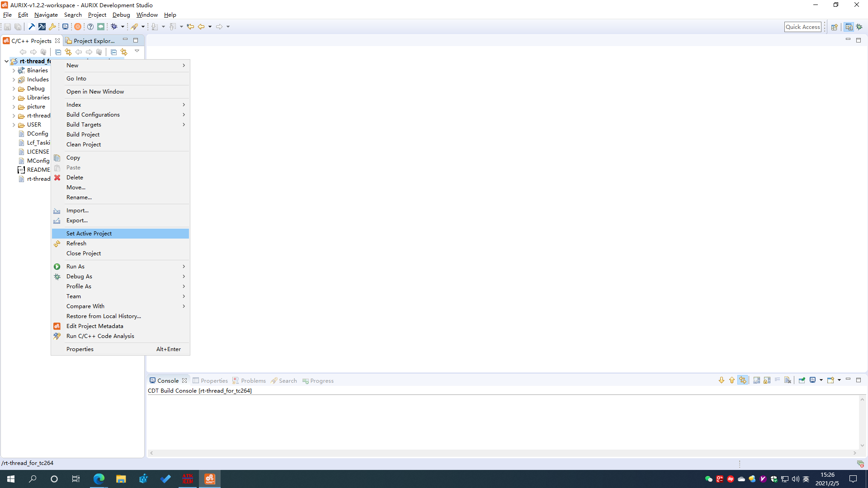This screenshot has height=488, width=868.
Task: Toggle Scroll Lock in the Console toolbar
Action: point(767,380)
